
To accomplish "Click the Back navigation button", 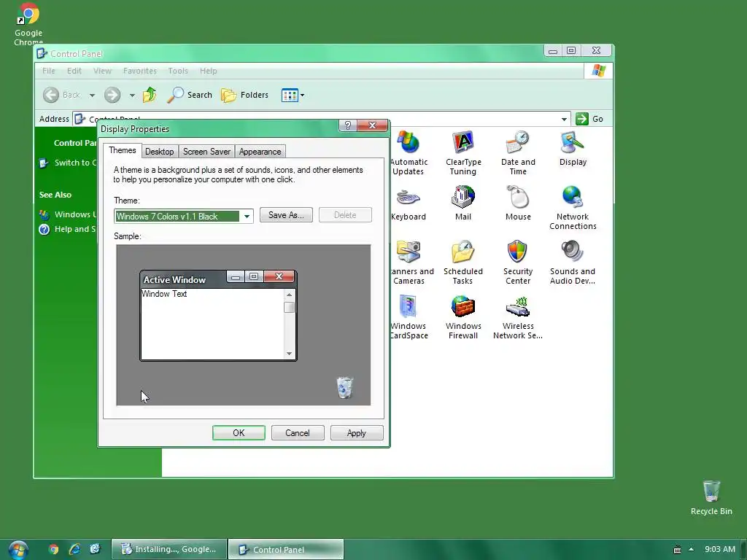I will coord(62,95).
